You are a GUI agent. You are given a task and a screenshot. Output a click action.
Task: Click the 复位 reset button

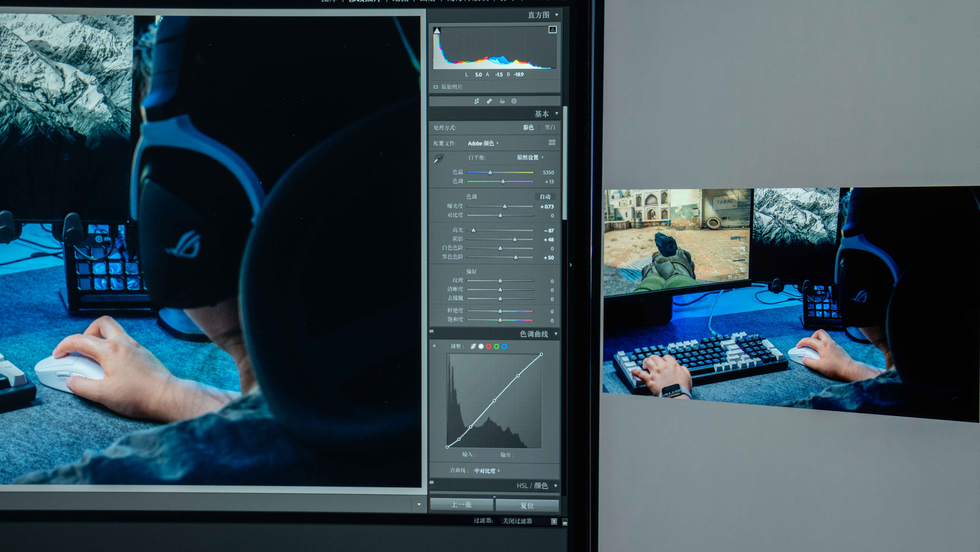[527, 505]
